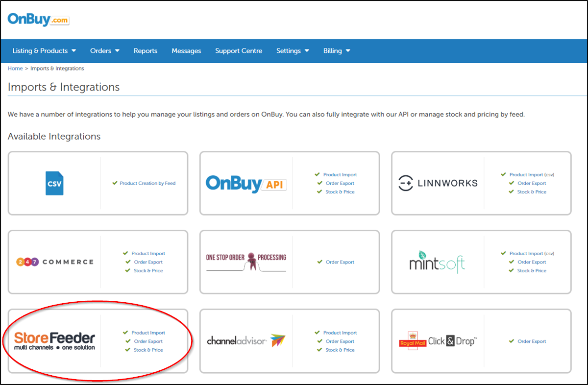Select Order Export in OnBuy API card

(340, 183)
